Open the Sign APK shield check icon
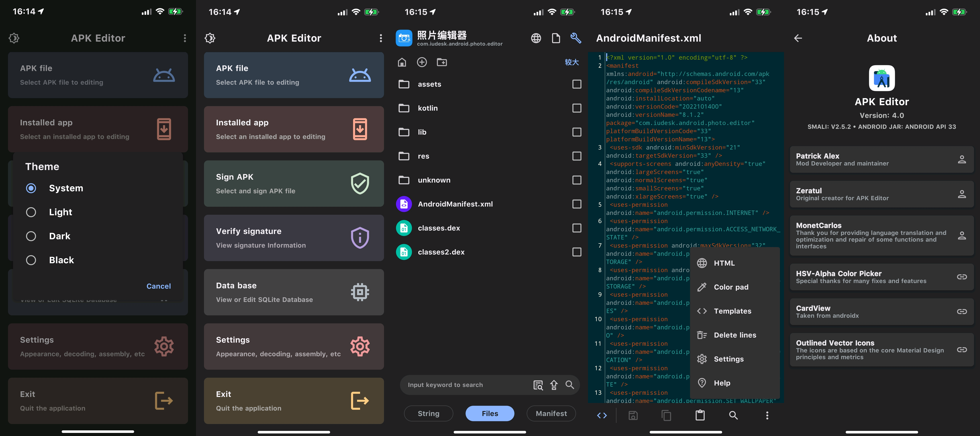 360,183
